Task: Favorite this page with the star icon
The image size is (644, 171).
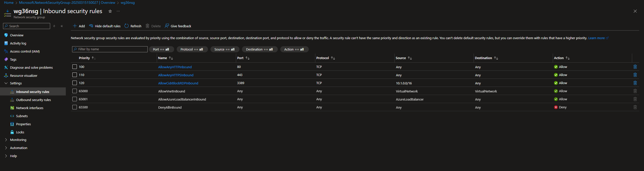Action: coord(110,11)
